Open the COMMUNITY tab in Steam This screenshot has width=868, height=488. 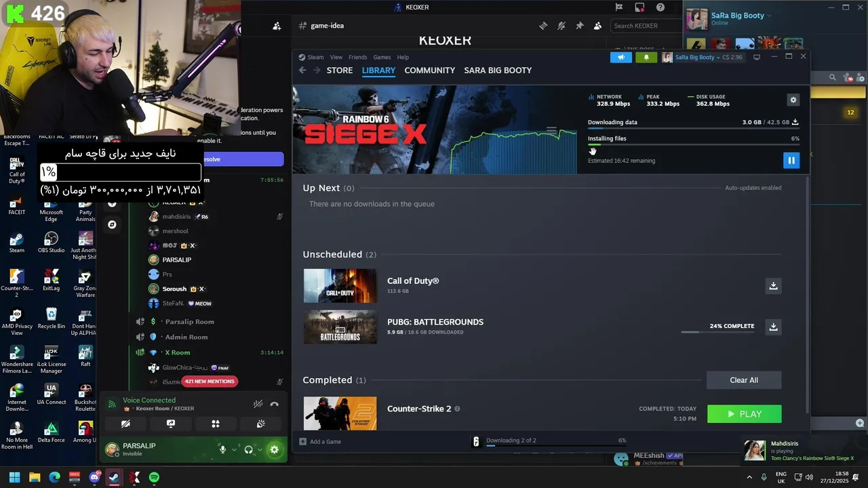tap(429, 70)
